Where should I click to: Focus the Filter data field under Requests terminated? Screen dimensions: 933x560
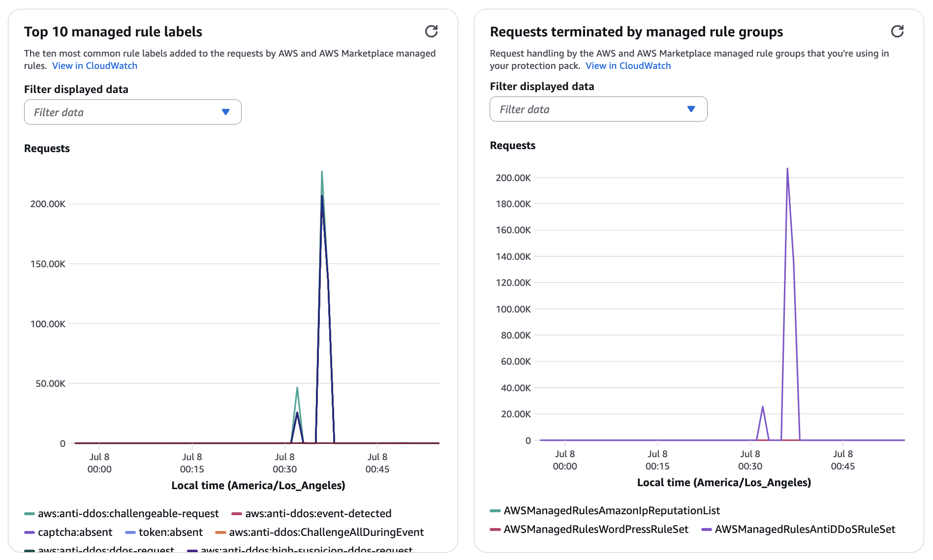pyautogui.click(x=589, y=109)
